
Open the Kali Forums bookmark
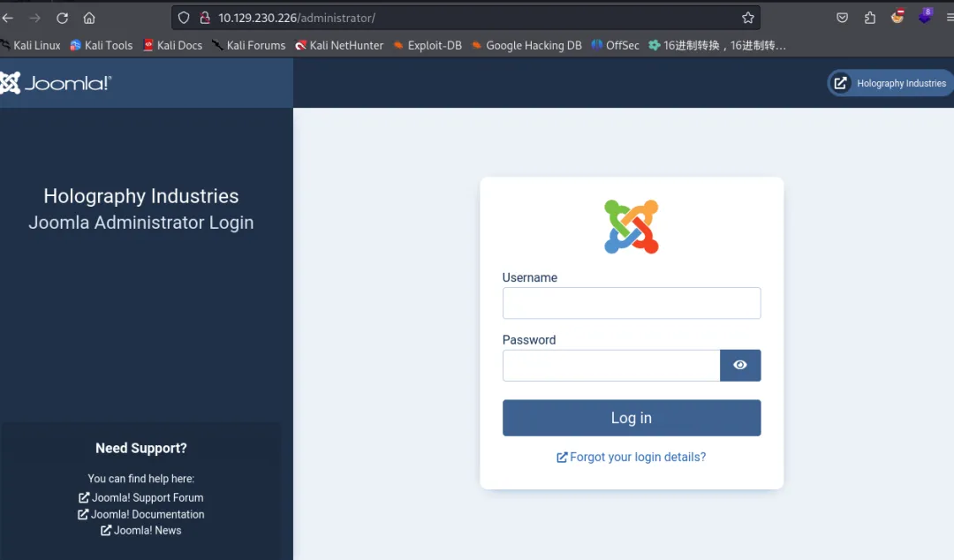pos(249,46)
